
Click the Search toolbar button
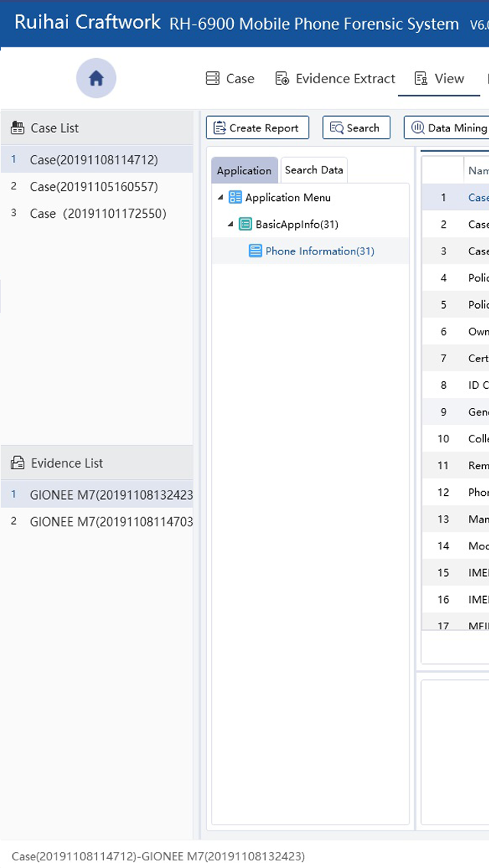pyautogui.click(x=356, y=128)
